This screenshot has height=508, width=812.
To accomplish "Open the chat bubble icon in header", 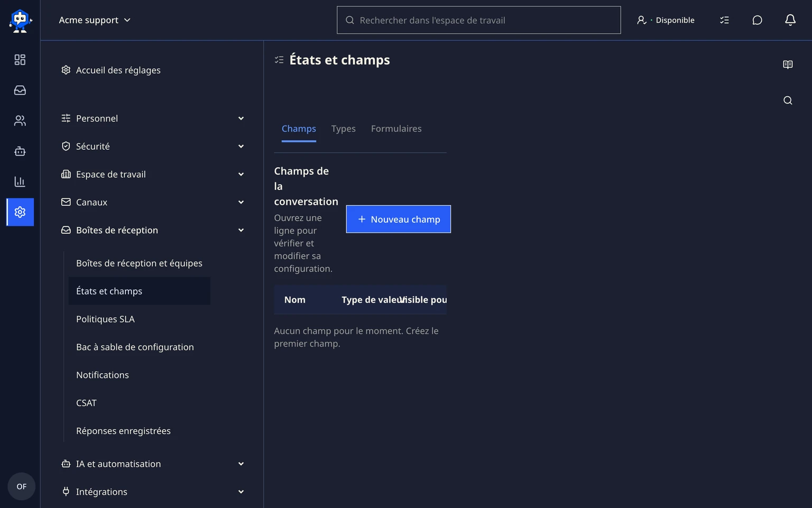I will [757, 20].
